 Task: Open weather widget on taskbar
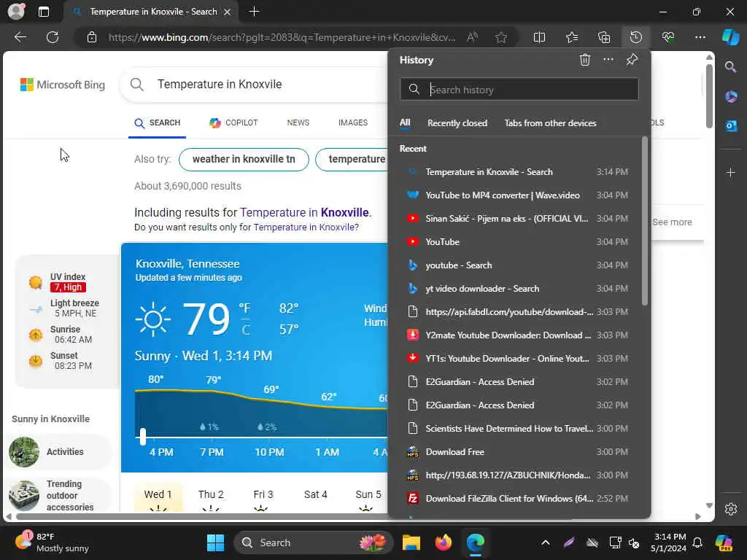click(x=52, y=542)
